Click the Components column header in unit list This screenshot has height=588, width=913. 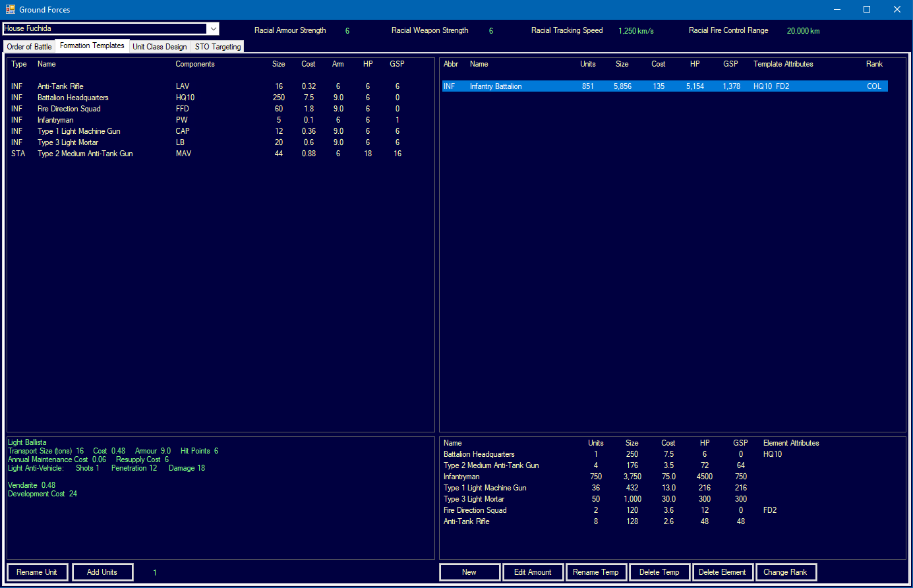pyautogui.click(x=195, y=64)
